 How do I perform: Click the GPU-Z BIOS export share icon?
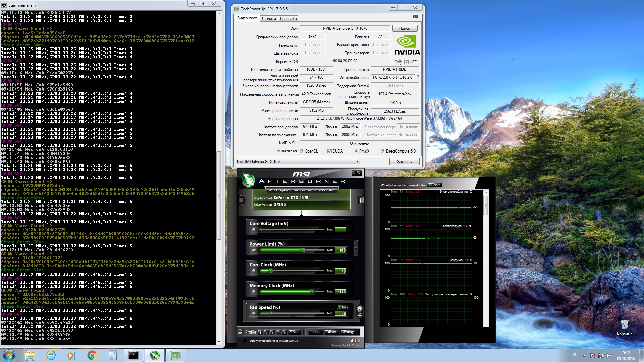click(398, 62)
